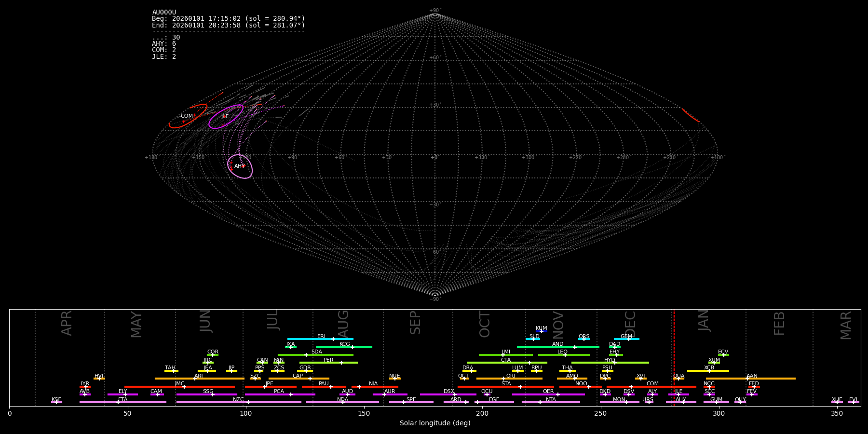Click the CAP shower bar on the timeline
This screenshot has height=434, width=868.
[299, 379]
